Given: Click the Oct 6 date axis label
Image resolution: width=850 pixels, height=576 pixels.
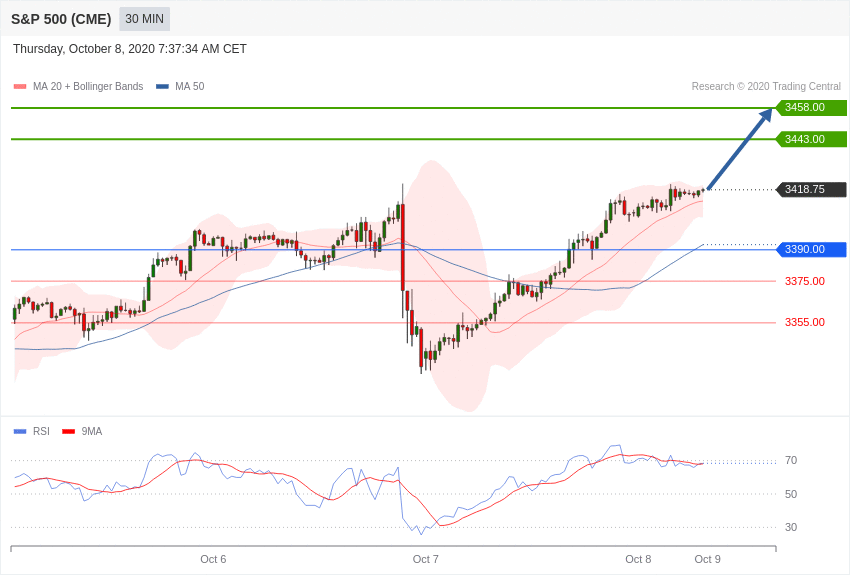Looking at the screenshot, I should (213, 559).
